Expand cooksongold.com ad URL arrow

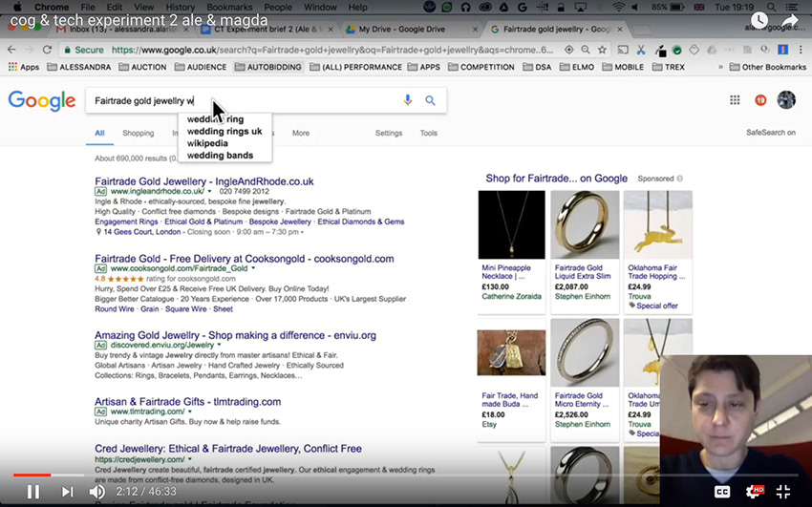tap(253, 268)
